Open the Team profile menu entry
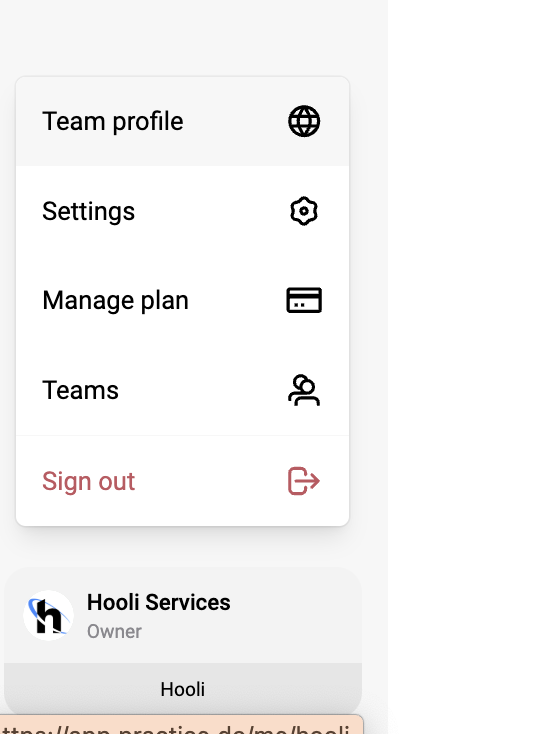Image resolution: width=542 pixels, height=734 pixels. pyautogui.click(x=183, y=122)
